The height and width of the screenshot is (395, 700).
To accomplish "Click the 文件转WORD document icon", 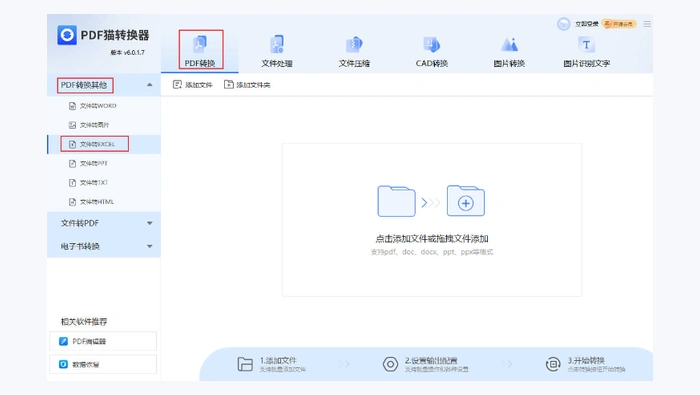I will coord(72,106).
